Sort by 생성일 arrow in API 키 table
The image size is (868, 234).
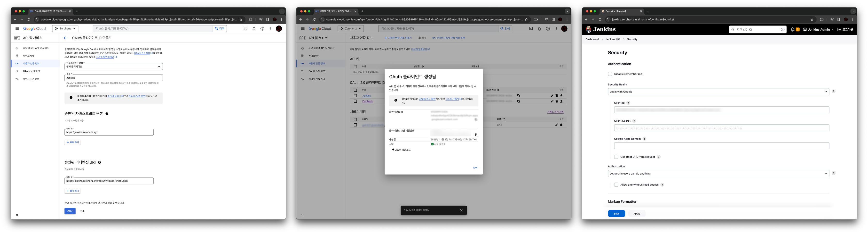coord(423,67)
